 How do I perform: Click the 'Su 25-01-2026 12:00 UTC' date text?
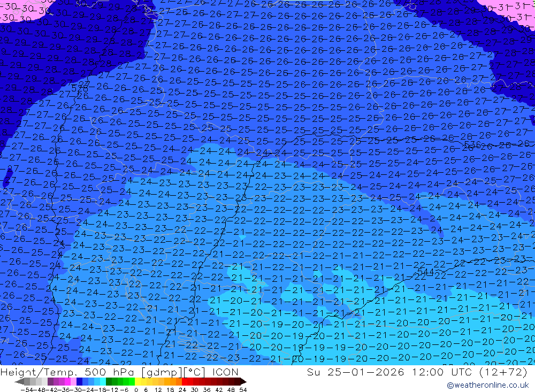[391, 372]
